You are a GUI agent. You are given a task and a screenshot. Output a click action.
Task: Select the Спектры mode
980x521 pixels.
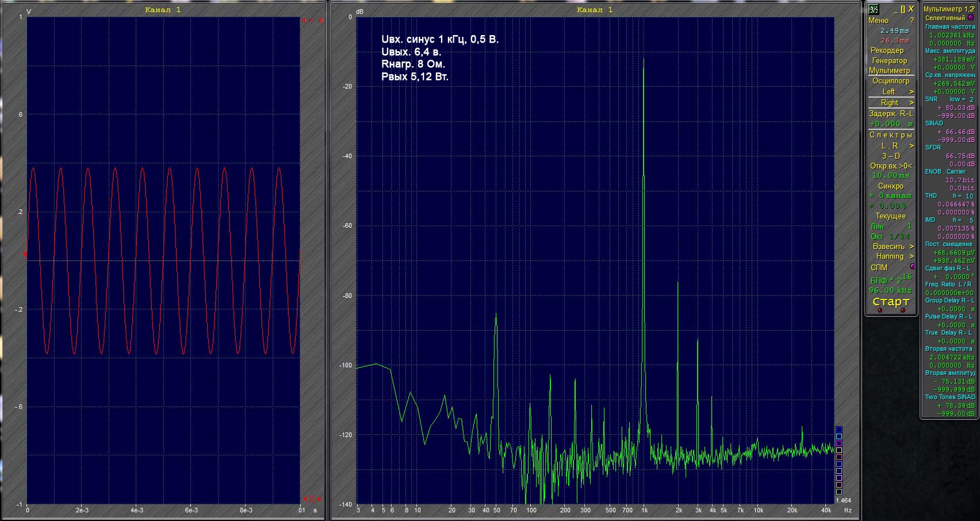[891, 135]
